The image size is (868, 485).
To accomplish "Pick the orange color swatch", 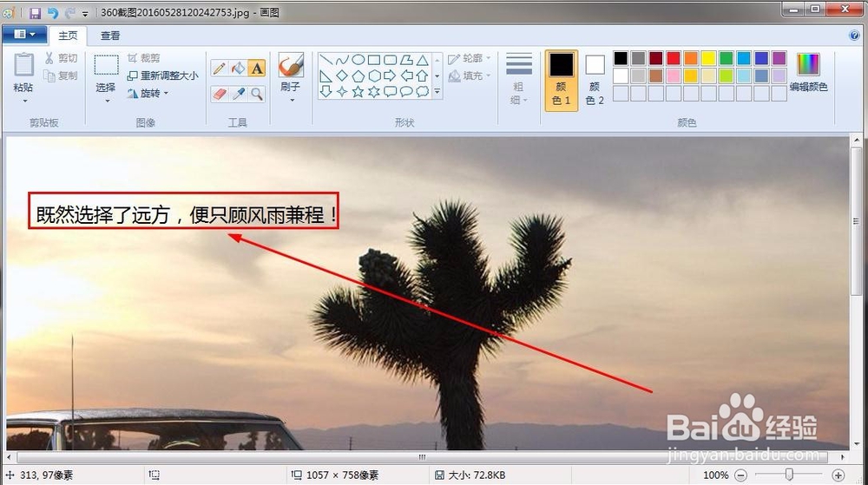I will point(691,58).
